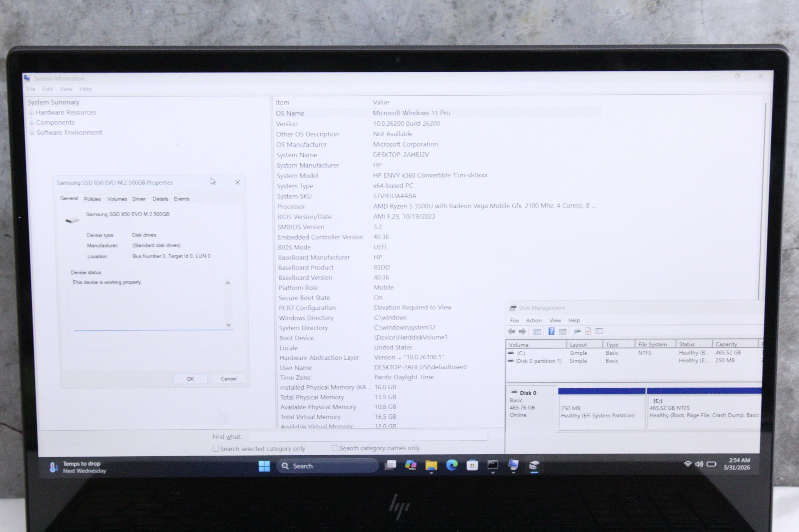Click the device status scrollbar up arrow
Screen dimensions: 799x532
point(228,282)
